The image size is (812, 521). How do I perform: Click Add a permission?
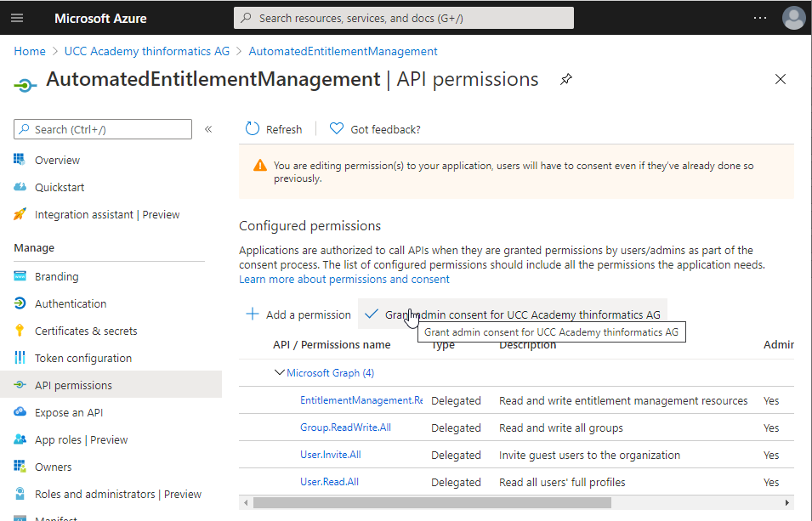click(x=298, y=314)
